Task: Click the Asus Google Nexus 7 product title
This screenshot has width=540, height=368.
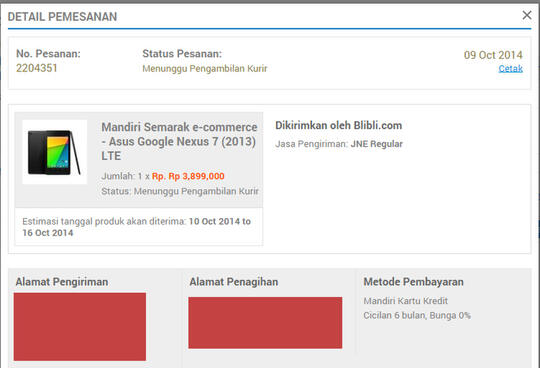Action: tap(179, 141)
